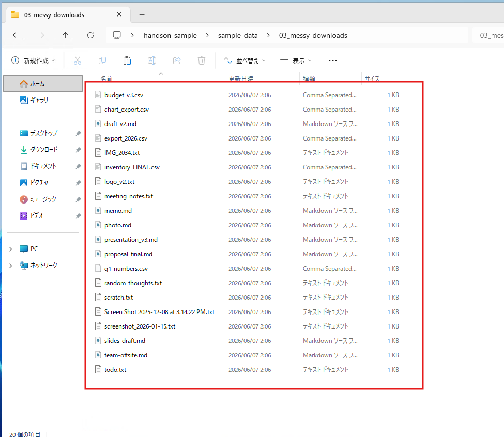Expand chevron after sample-data breadcrumb
Image resolution: width=504 pixels, height=437 pixels.
point(268,35)
